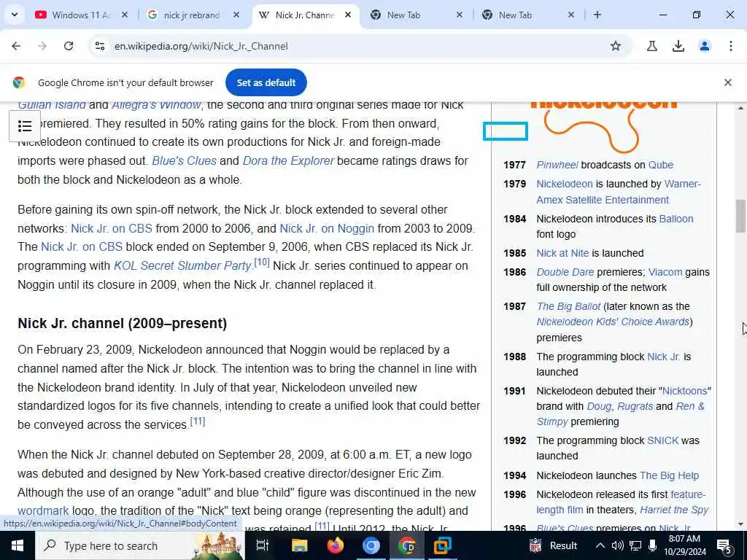The image size is (747, 560).
Task: Open the Balloon font link
Action: 676,219
